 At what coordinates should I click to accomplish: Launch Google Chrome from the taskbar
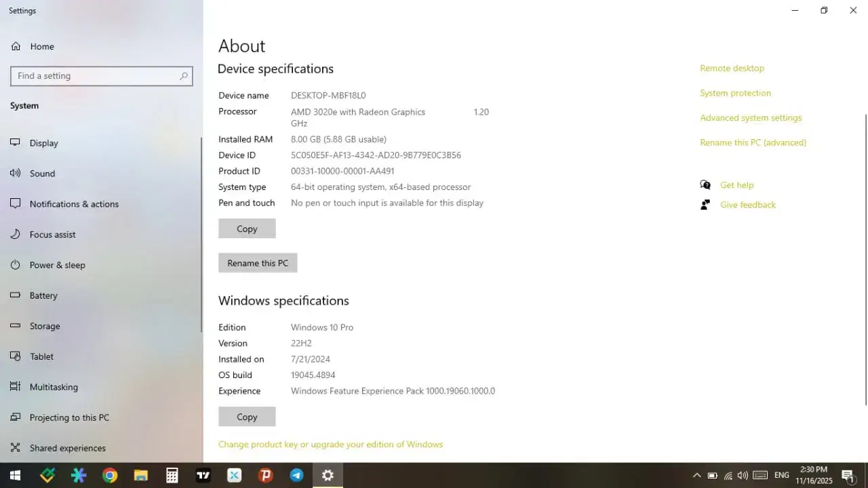tap(110, 475)
